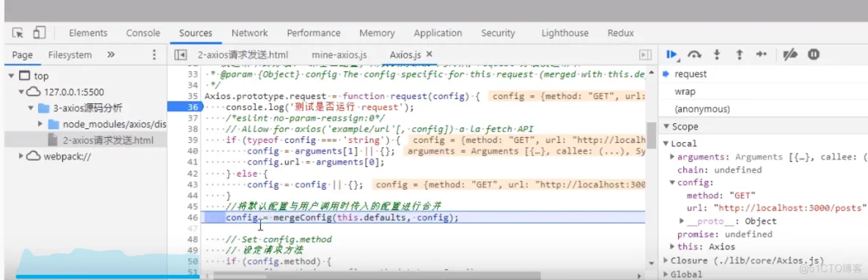Viewport: 868px width, 280px height.
Task: Click the Step arrow icon
Action: [761, 55]
